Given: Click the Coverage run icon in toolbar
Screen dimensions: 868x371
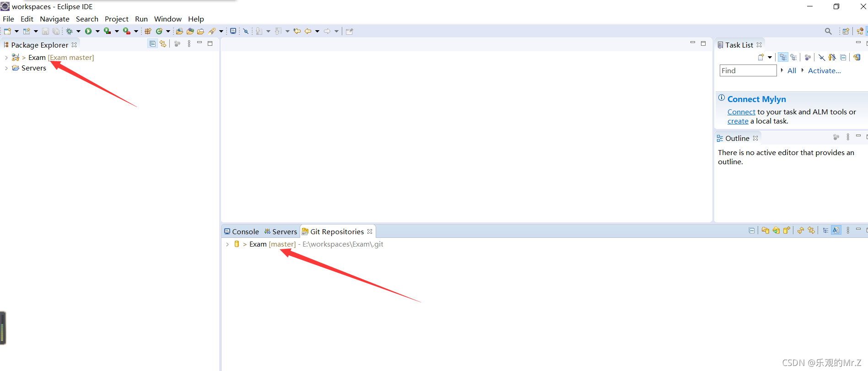Looking at the screenshot, I should click(x=107, y=31).
